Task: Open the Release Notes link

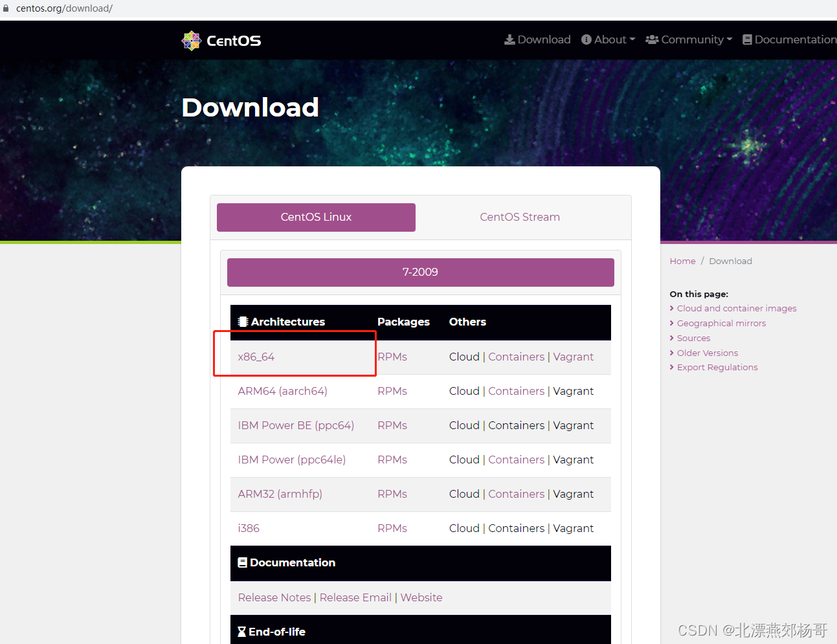Action: click(274, 597)
